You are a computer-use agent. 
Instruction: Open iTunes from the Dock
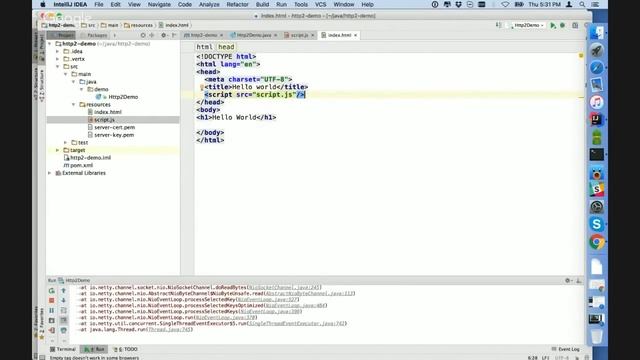[596, 102]
